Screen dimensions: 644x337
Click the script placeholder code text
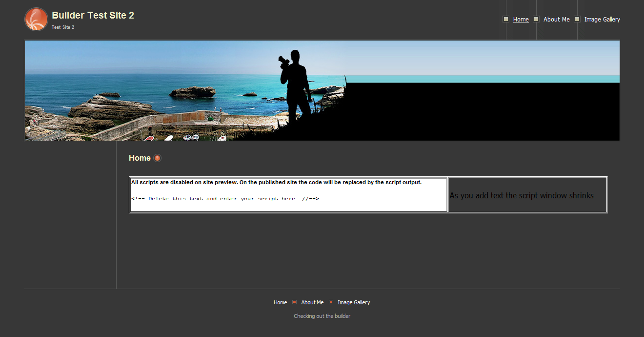tap(225, 199)
